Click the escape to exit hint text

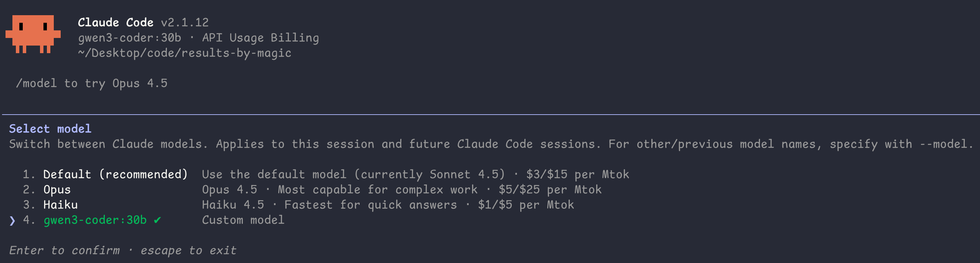[188, 250]
